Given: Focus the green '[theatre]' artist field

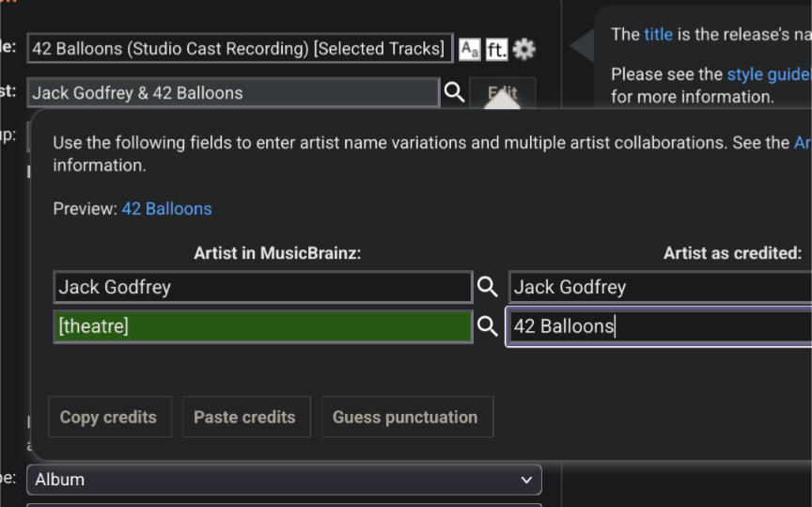Looking at the screenshot, I should [263, 326].
